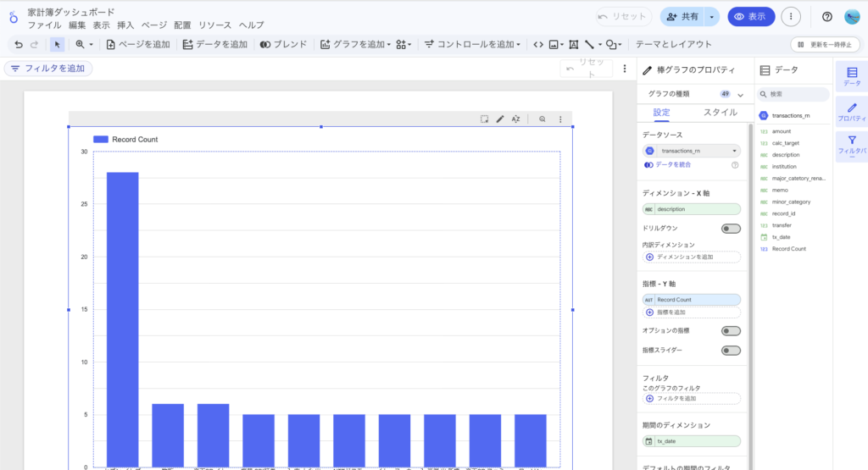Image resolution: width=868 pixels, height=470 pixels.
Task: Toggle the 指標スライダー switch
Action: pyautogui.click(x=730, y=351)
